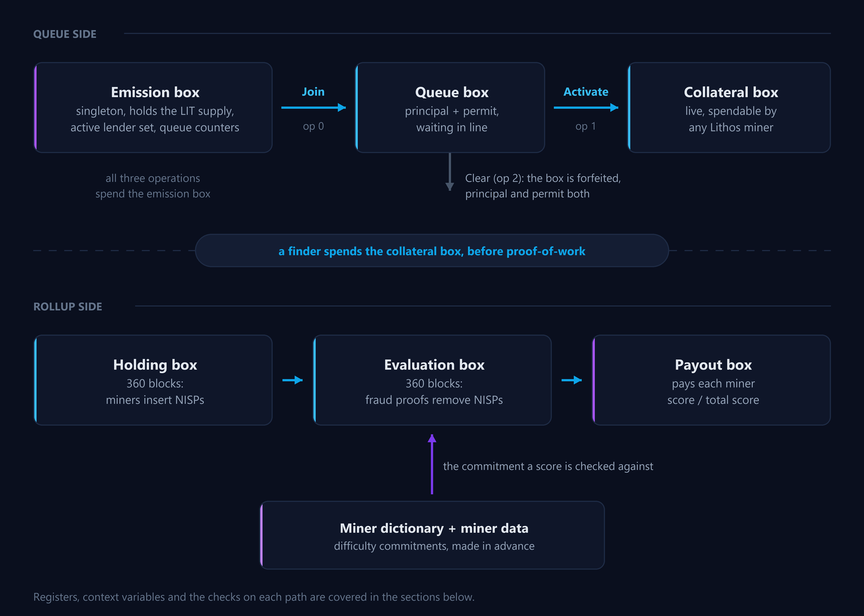Click the Activate arrow
This screenshot has width=864, height=616.
click(586, 107)
